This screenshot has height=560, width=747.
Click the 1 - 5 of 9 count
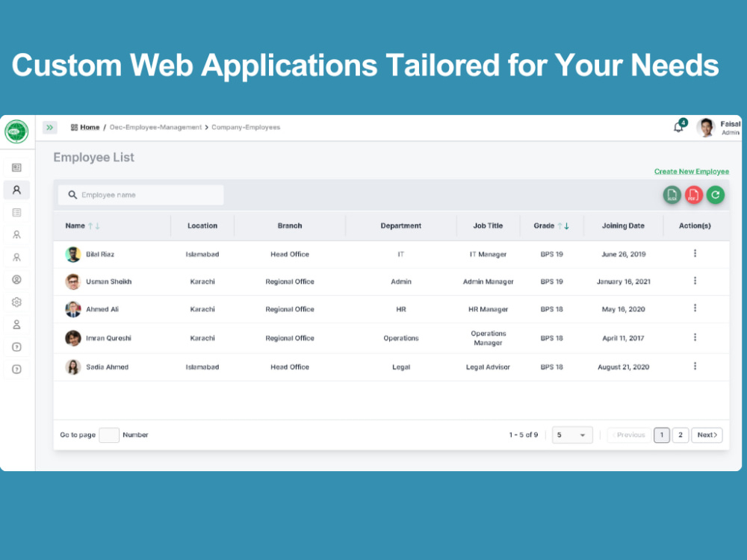point(524,435)
